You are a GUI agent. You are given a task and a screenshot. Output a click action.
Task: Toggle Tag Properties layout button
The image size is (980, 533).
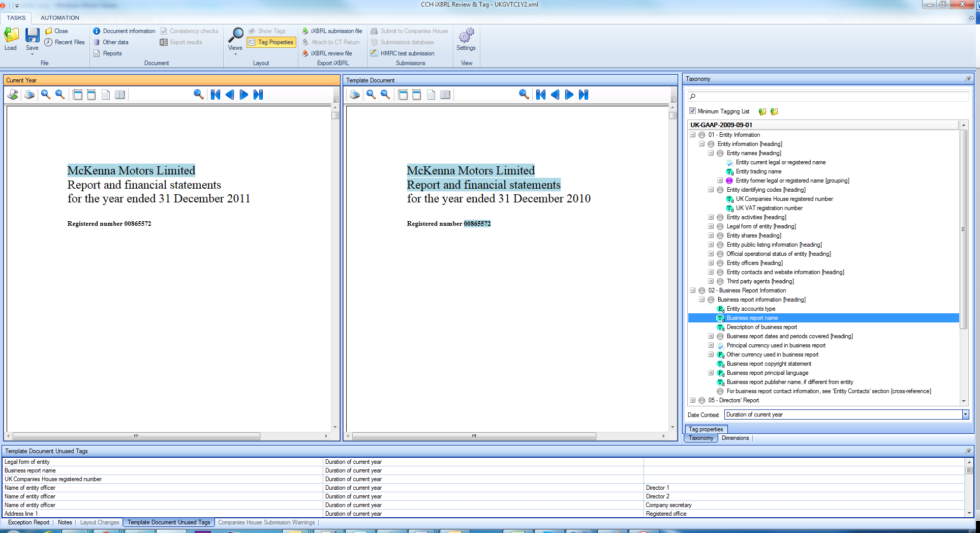point(271,42)
